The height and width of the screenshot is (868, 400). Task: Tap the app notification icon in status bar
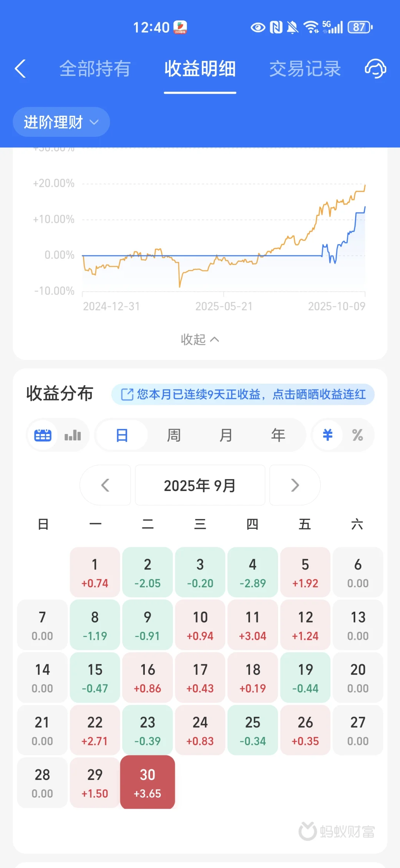tap(180, 27)
